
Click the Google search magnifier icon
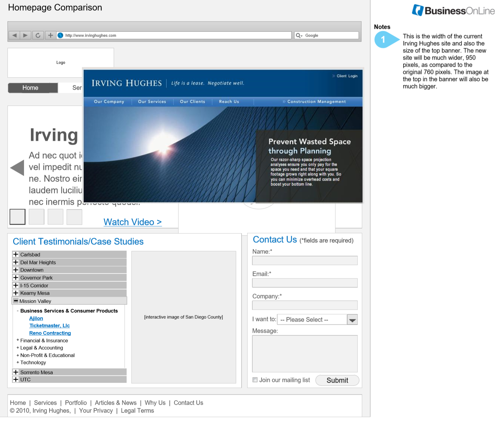299,35
